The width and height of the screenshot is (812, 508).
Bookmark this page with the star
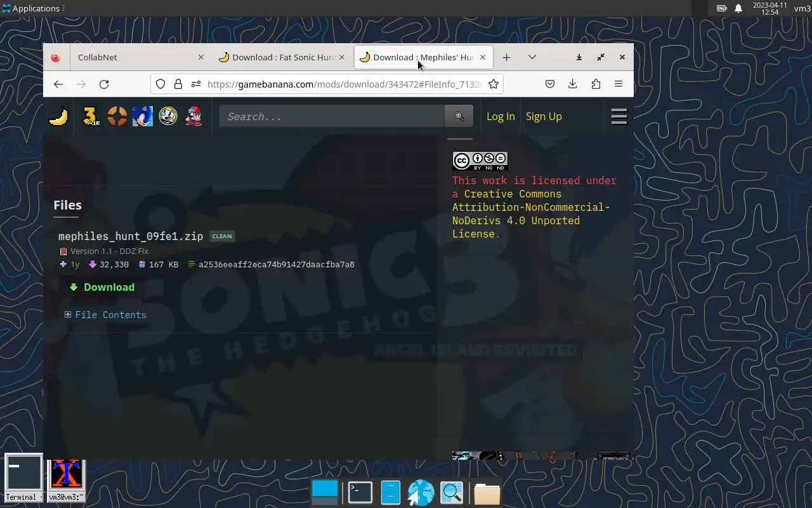click(494, 84)
